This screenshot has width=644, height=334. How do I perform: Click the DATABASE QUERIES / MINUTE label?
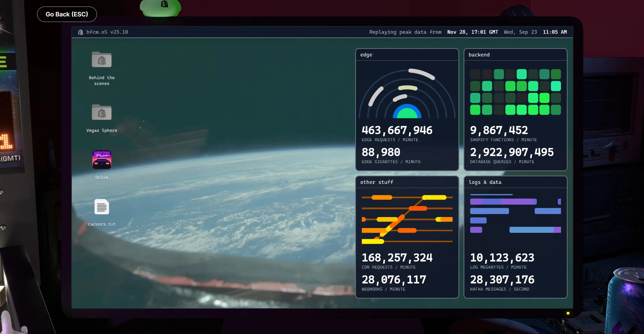coord(502,162)
